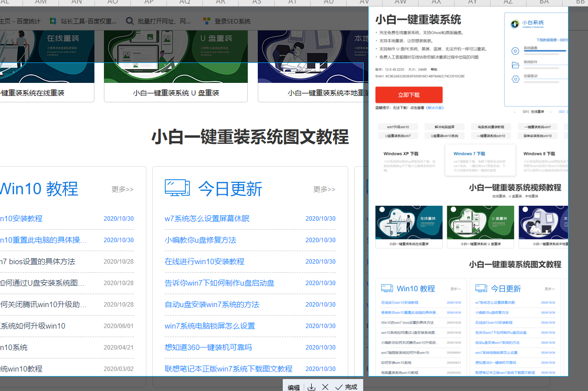Click the 站长工具-百度权重 bookmark icon
Image resolution: width=588 pixels, height=391 pixels.
53,21
